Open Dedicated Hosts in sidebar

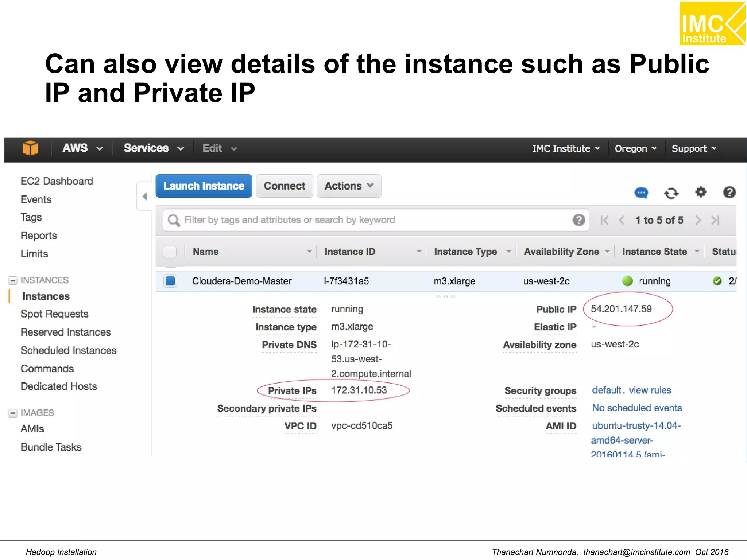59,386
